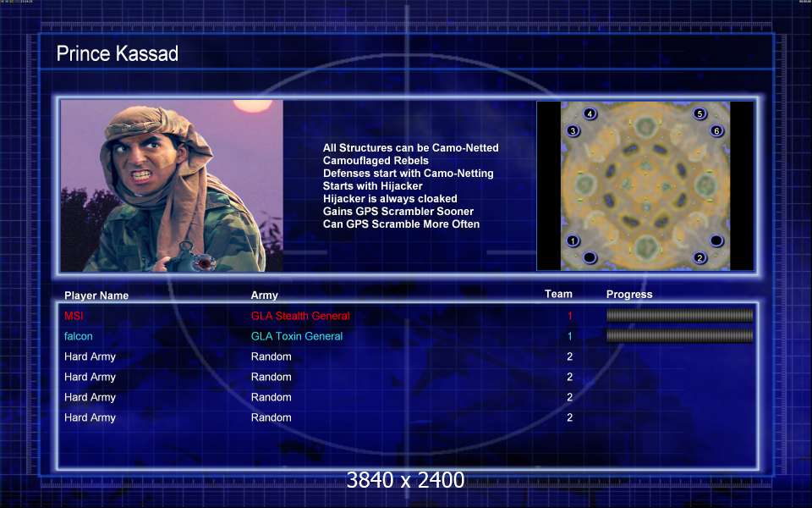Open the circular desert map preview
The image size is (812, 508).
645,185
